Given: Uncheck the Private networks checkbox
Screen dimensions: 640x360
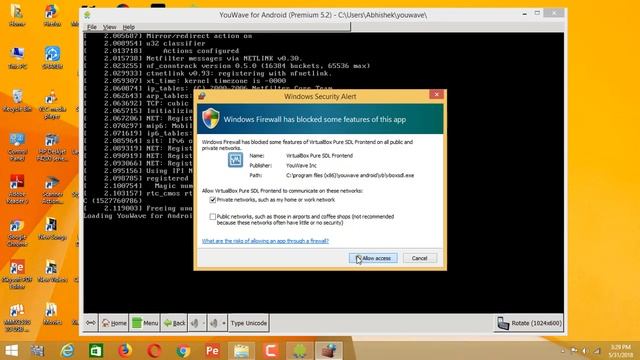Looking at the screenshot, I should 213,200.
